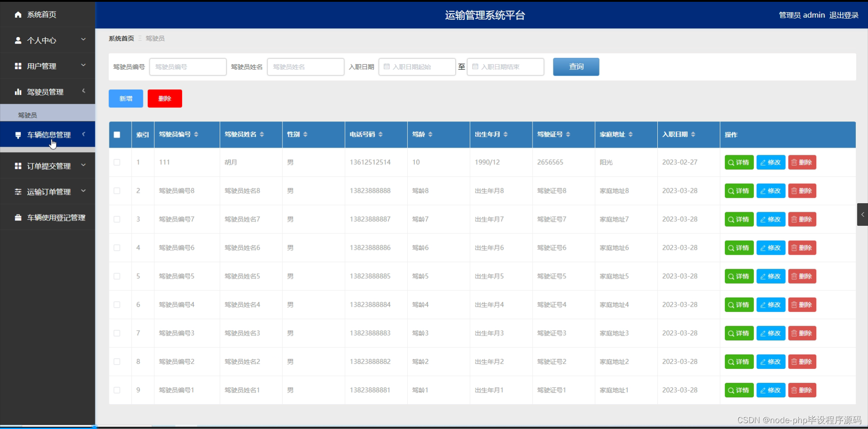Image resolution: width=868 pixels, height=429 pixels.
Task: Click the icon beside 车辆使用登记管理
Action: coord(18,217)
